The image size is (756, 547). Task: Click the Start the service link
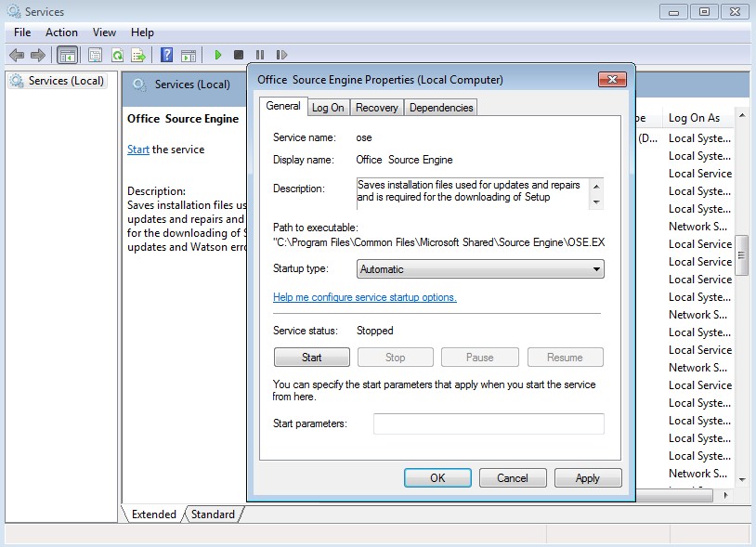pos(137,150)
